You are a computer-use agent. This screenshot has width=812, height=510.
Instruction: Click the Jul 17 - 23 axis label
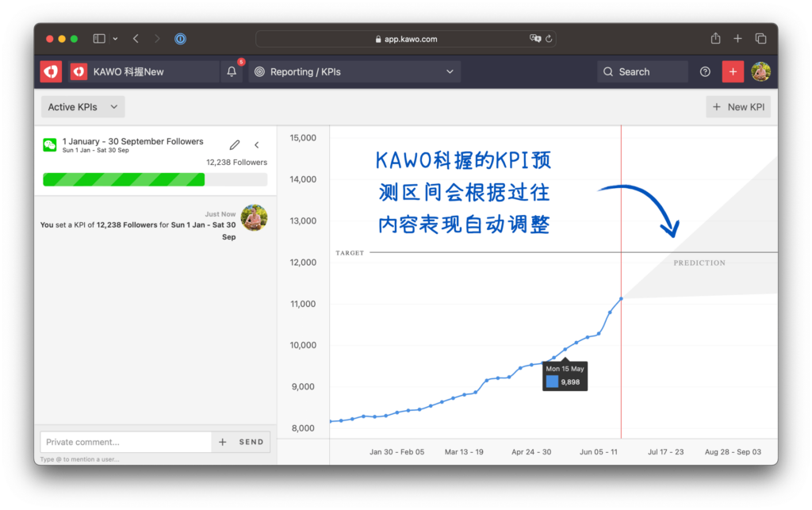pyautogui.click(x=665, y=451)
